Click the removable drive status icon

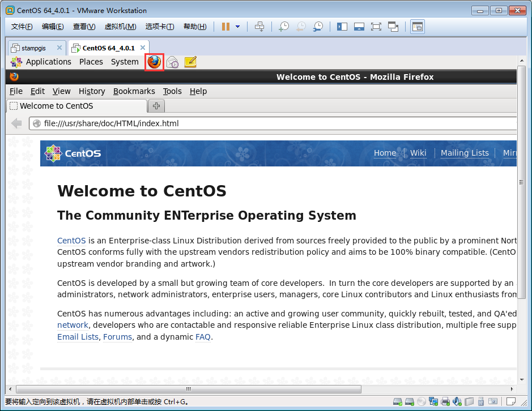[469, 402]
